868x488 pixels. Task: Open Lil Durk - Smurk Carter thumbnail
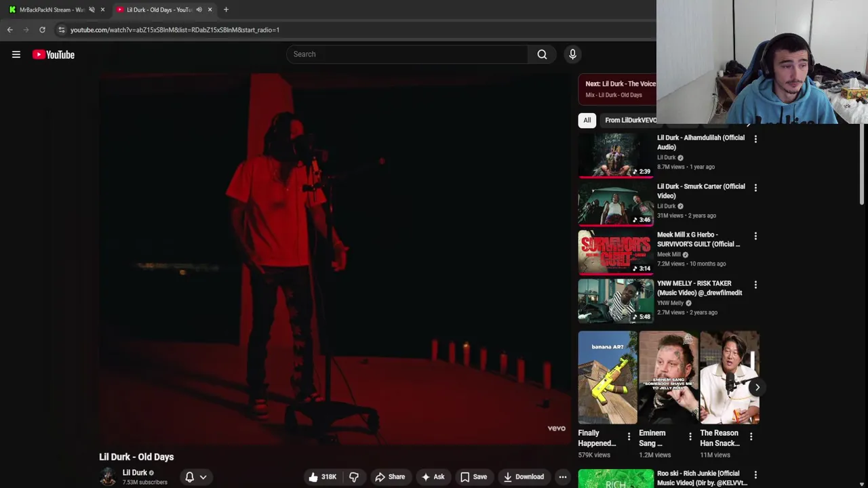point(616,203)
